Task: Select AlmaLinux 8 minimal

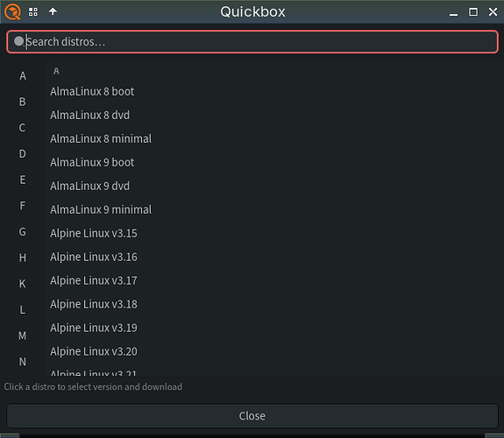Action: tap(101, 138)
